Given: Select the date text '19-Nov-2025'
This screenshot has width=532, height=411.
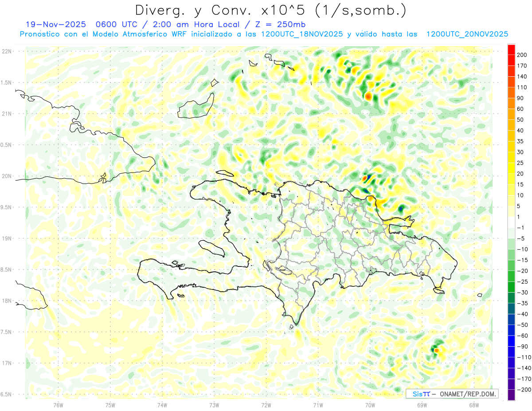Looking at the screenshot, I should pos(55,24).
